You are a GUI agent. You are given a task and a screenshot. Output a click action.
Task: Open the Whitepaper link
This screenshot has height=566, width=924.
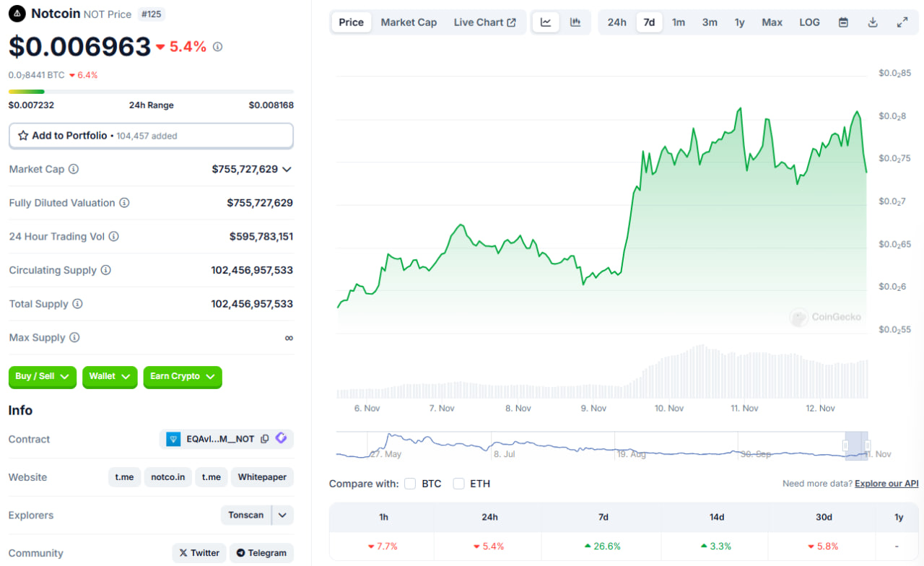(262, 477)
